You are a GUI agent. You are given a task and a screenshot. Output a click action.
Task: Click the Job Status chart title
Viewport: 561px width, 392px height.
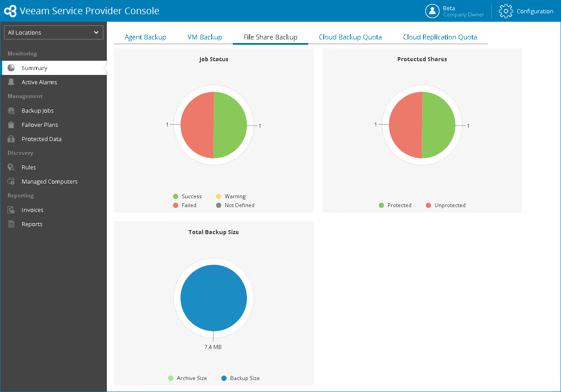tap(214, 59)
